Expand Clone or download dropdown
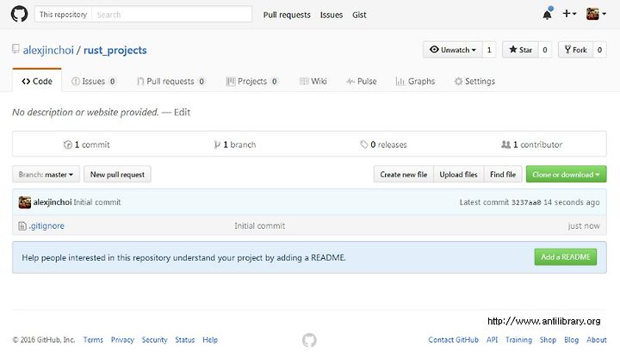The width and height of the screenshot is (620, 364). 566,175
